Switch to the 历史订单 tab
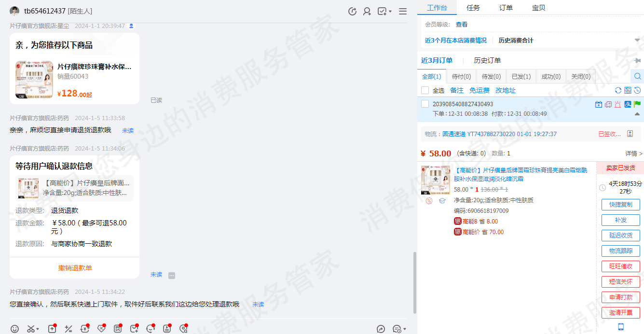 pos(487,60)
